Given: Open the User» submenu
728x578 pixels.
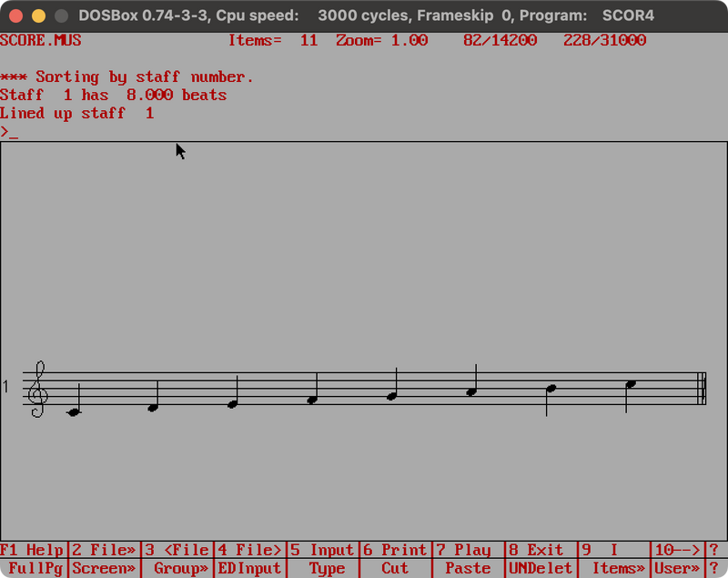Looking at the screenshot, I should 677,569.
